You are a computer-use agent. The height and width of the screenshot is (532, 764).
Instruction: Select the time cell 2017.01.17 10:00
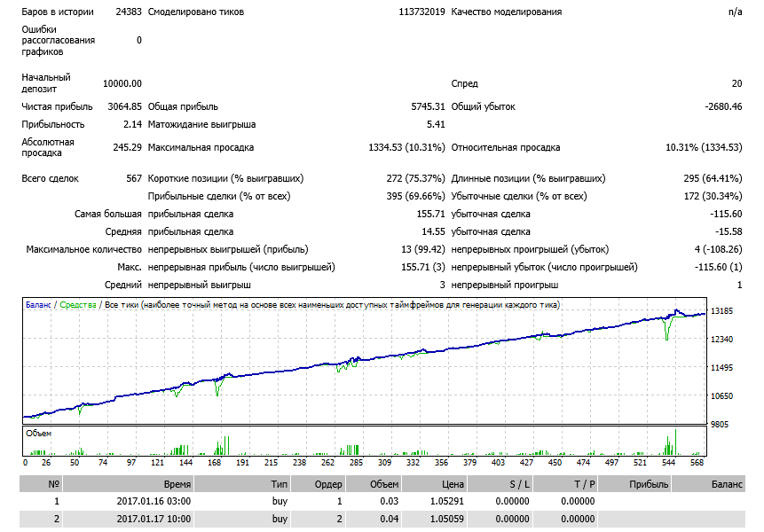point(154,519)
